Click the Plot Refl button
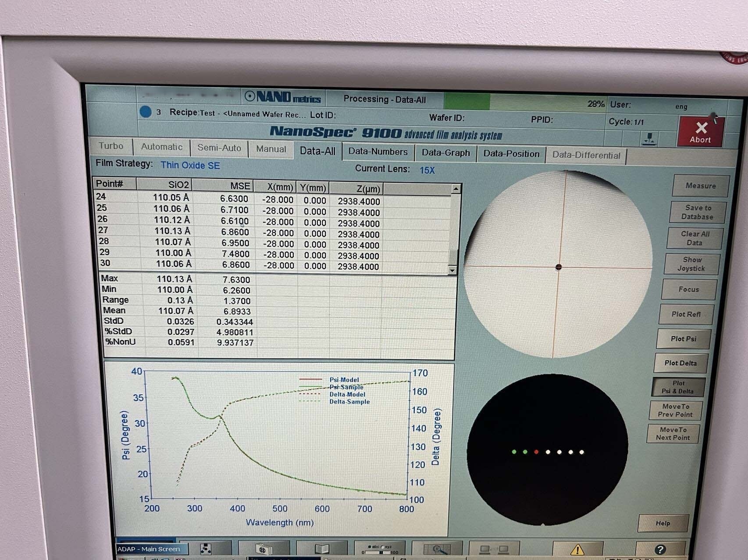Screen dimensions: 748x560 [x=686, y=314]
